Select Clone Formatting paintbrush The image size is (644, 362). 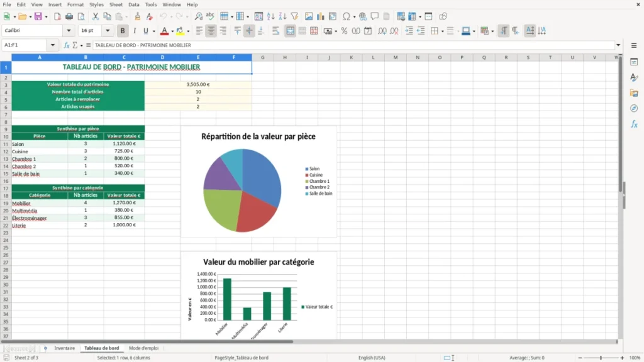138,16
